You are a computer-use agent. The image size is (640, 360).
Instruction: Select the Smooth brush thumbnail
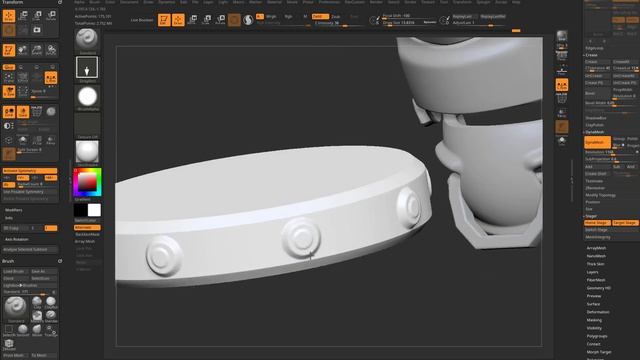coord(23,329)
